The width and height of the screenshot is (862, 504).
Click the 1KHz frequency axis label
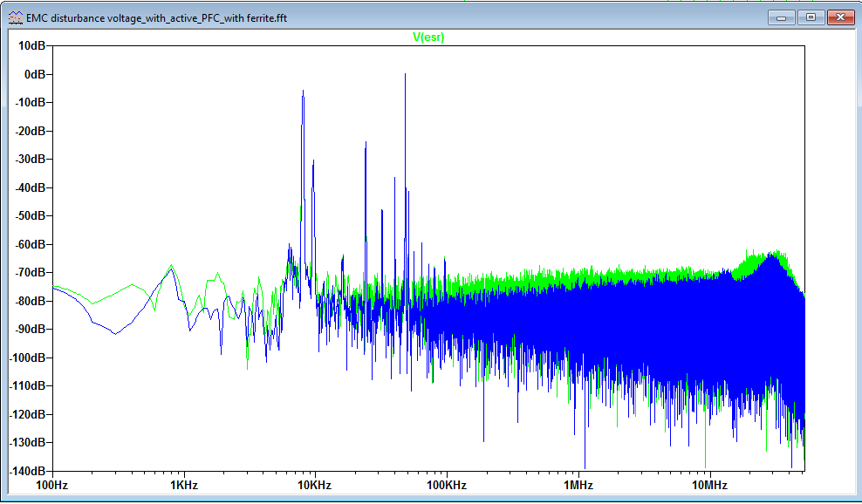click(x=183, y=486)
